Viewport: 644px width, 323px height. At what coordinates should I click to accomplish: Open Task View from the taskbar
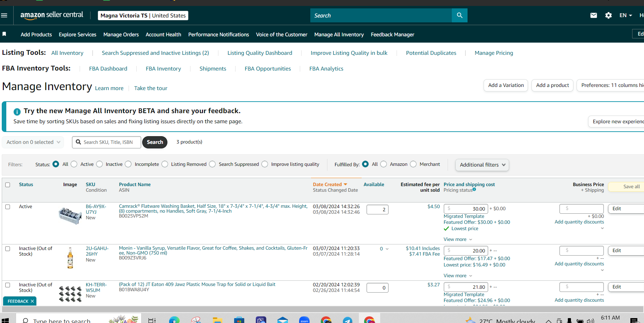click(x=152, y=321)
